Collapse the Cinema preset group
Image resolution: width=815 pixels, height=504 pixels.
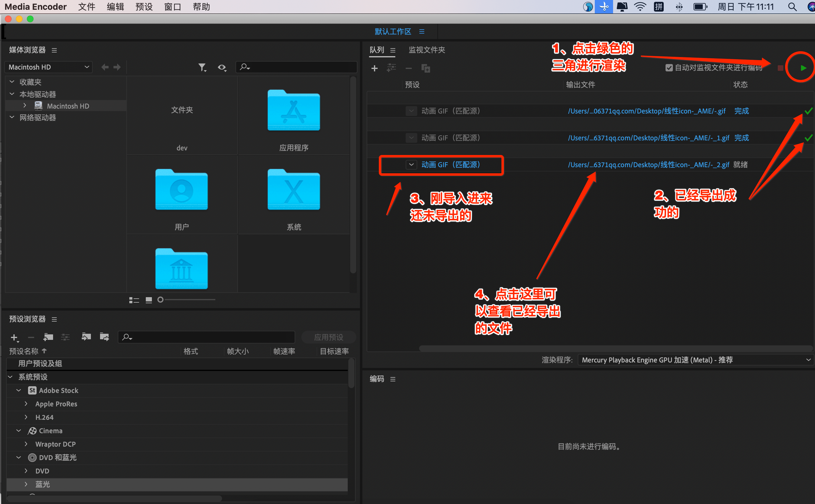(x=19, y=431)
